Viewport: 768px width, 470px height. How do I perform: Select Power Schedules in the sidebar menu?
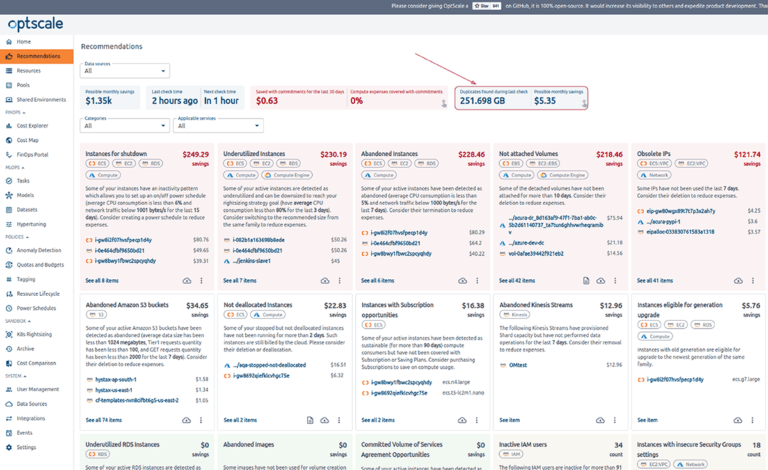(x=36, y=308)
